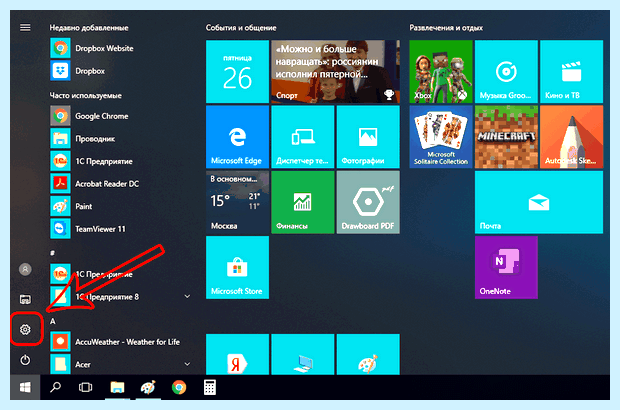Click the # letter group header
620x410 pixels.
[x=52, y=253]
